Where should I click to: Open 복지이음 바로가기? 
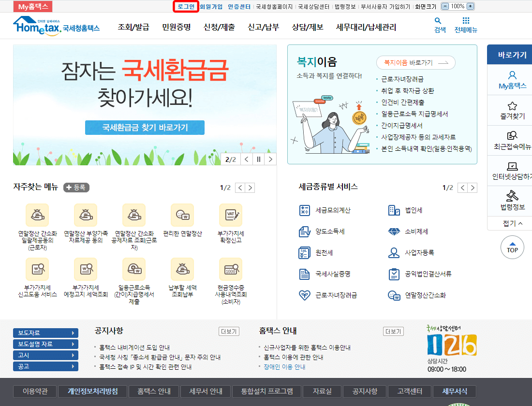tap(416, 63)
